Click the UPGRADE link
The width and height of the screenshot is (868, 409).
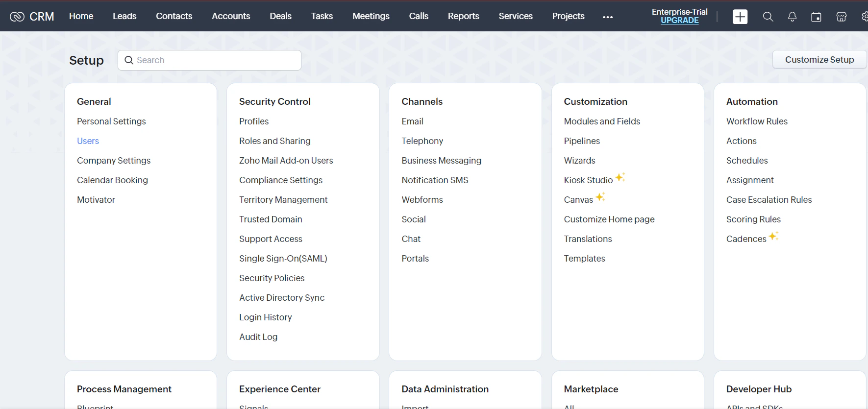[680, 21]
